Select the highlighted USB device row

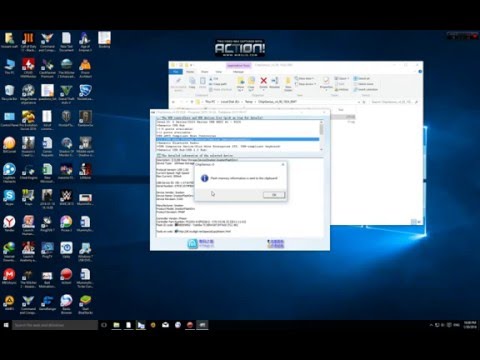pos(238,139)
